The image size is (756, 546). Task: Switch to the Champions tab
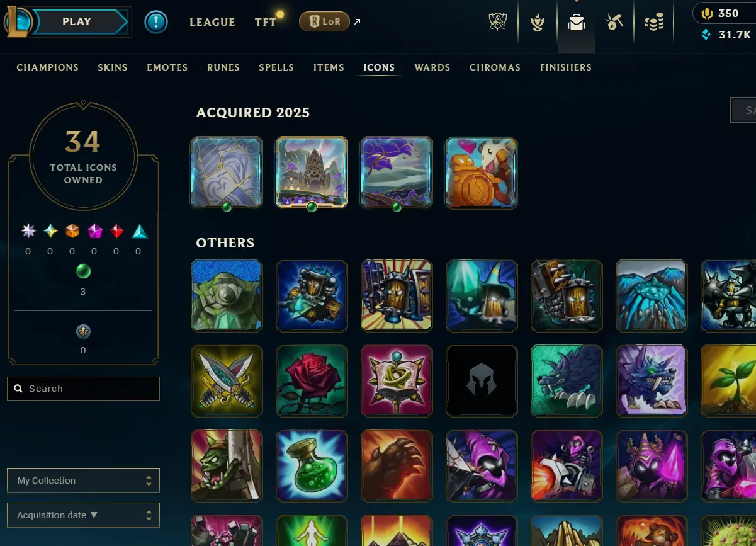click(x=48, y=67)
